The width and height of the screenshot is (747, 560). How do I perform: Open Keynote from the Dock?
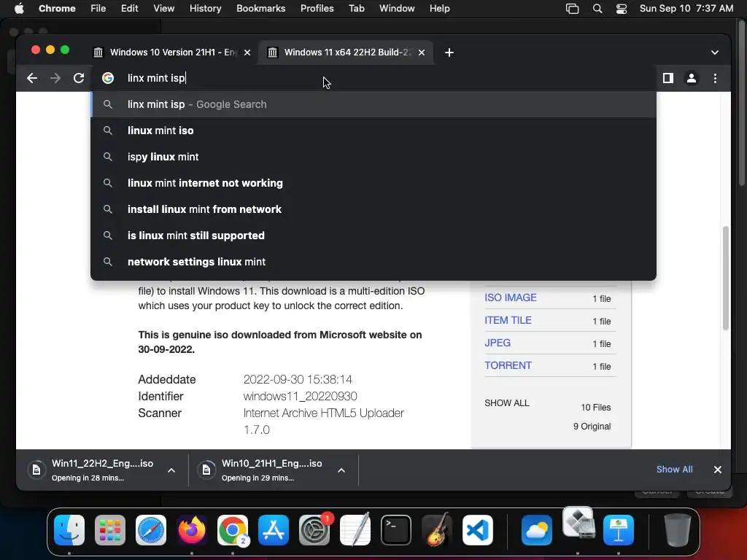coord(619,530)
